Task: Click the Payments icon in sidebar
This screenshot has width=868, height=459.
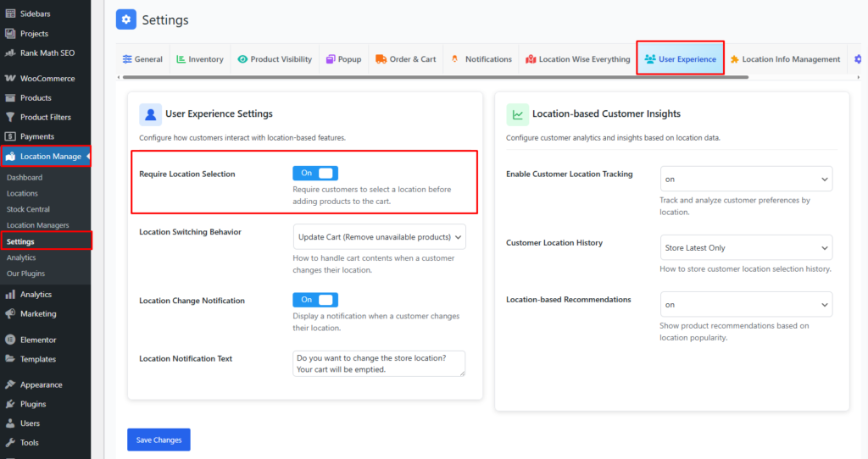Action: pyautogui.click(x=10, y=136)
